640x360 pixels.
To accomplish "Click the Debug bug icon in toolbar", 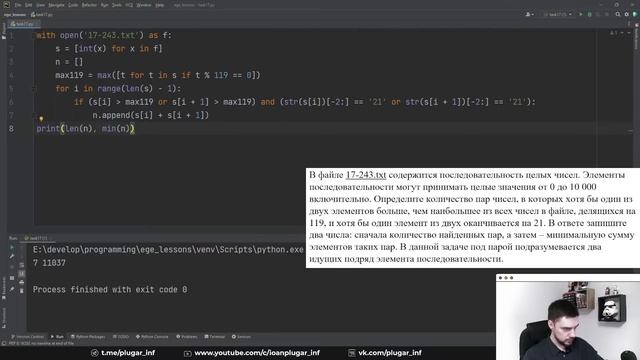I will pyautogui.click(x=590, y=14).
